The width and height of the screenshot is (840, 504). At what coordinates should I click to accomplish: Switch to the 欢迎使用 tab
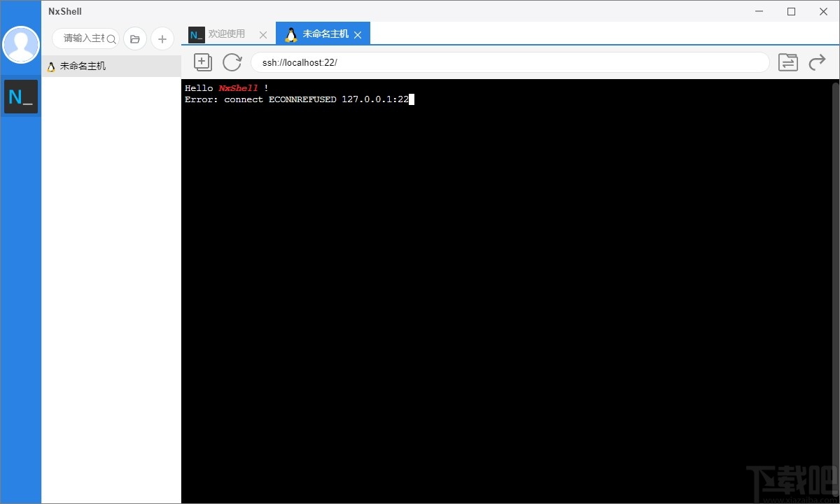click(x=227, y=34)
